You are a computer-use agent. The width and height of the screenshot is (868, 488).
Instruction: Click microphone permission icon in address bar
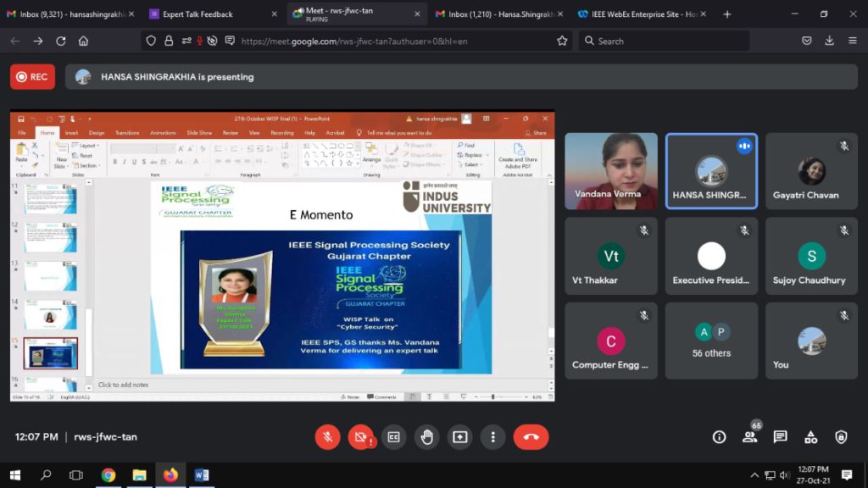199,41
